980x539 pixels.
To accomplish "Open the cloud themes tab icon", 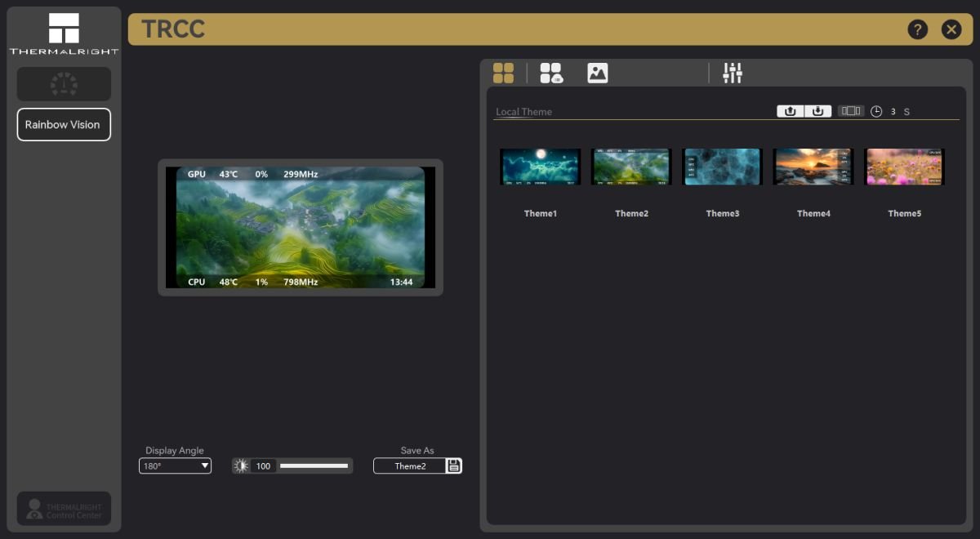I will click(x=551, y=73).
